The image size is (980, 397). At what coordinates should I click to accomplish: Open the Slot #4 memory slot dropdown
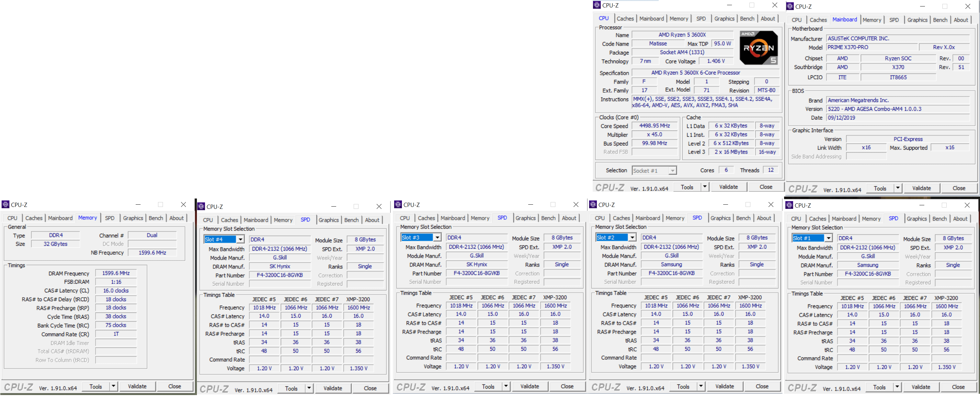(240, 239)
